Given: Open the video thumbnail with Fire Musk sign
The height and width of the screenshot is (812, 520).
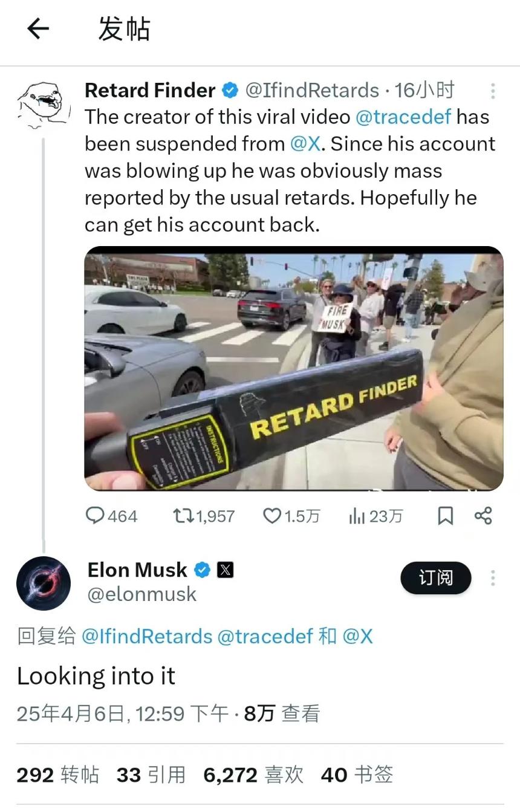Looking at the screenshot, I should click(293, 368).
